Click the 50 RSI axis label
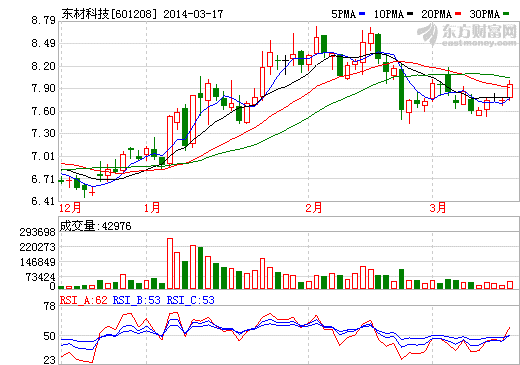 coord(50,336)
